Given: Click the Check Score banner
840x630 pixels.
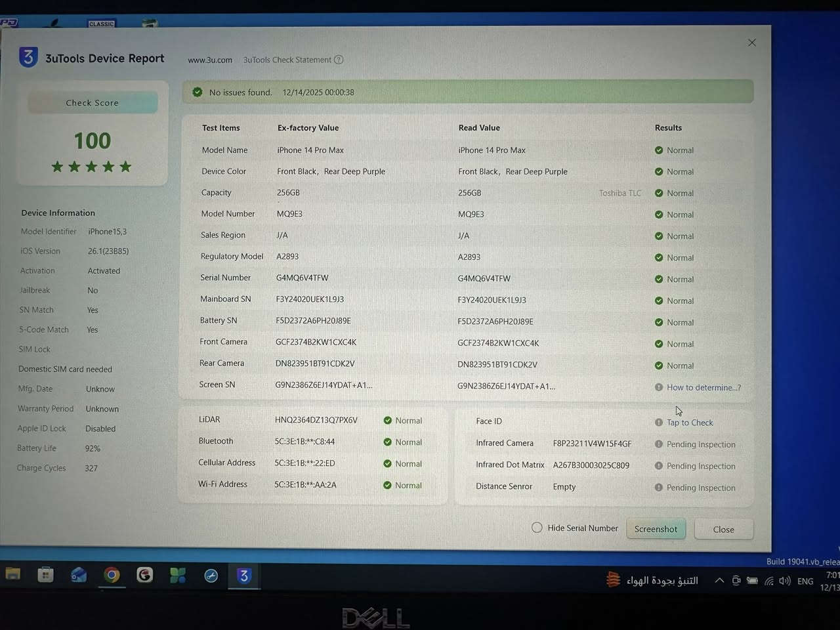Looking at the screenshot, I should pyautogui.click(x=93, y=103).
